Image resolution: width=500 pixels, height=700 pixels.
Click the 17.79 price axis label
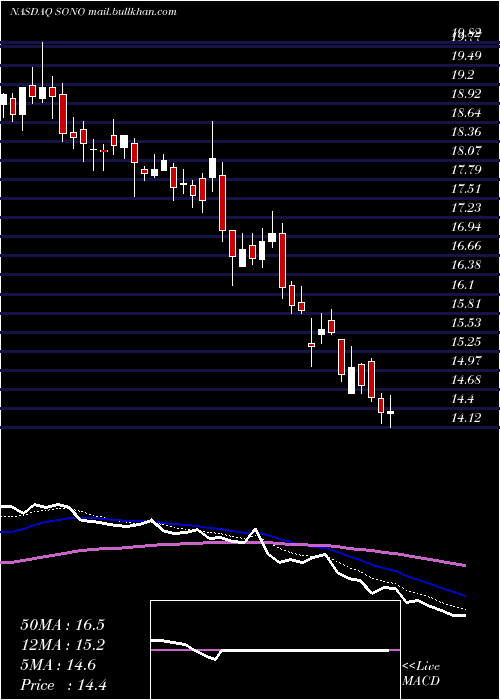click(466, 170)
